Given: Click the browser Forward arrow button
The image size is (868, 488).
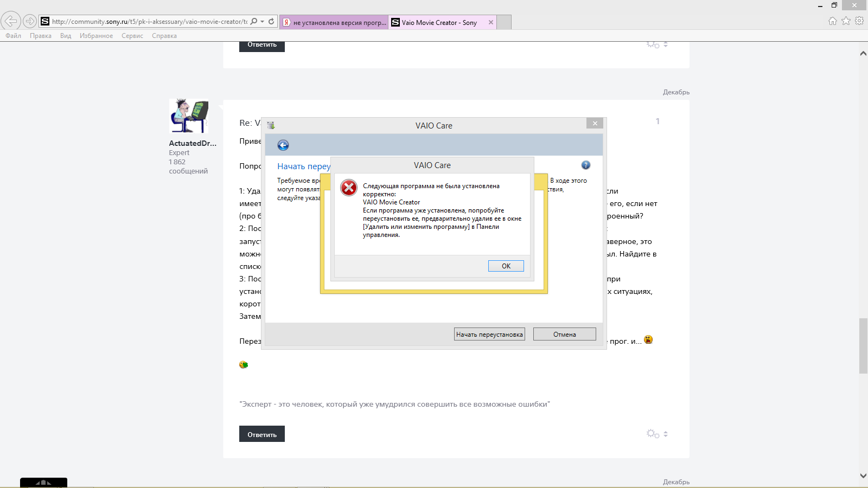Looking at the screenshot, I should [x=29, y=21].
